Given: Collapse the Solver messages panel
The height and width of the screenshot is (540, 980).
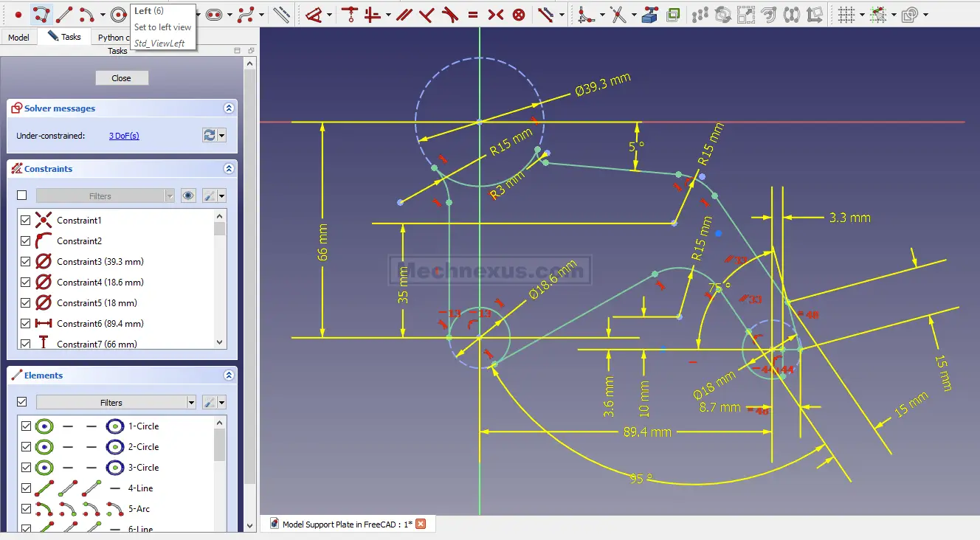Looking at the screenshot, I should (x=229, y=108).
